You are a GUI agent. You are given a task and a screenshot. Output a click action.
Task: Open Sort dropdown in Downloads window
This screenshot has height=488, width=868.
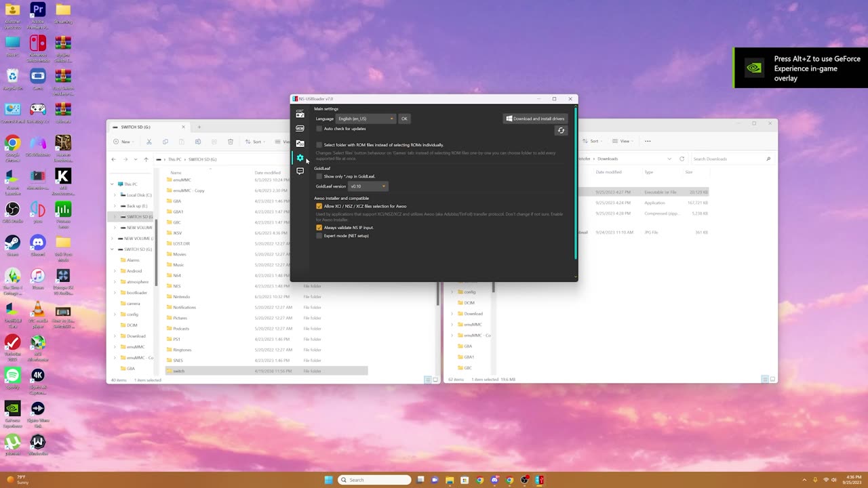click(591, 141)
